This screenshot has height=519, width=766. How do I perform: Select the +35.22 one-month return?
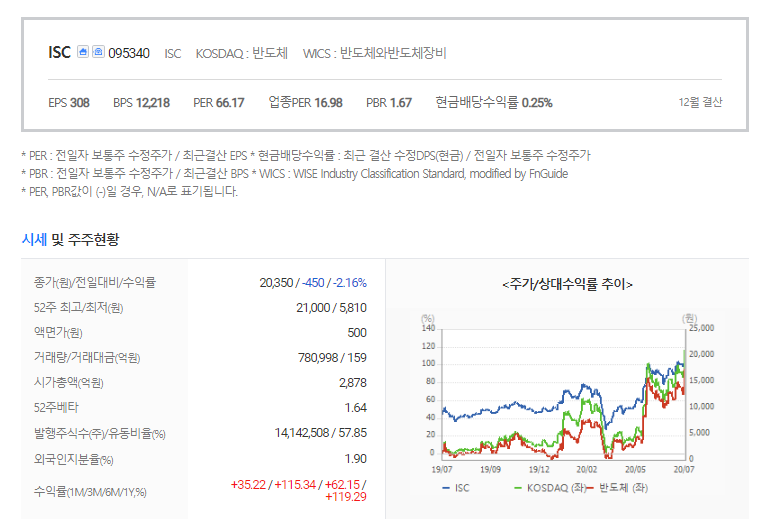248,485
